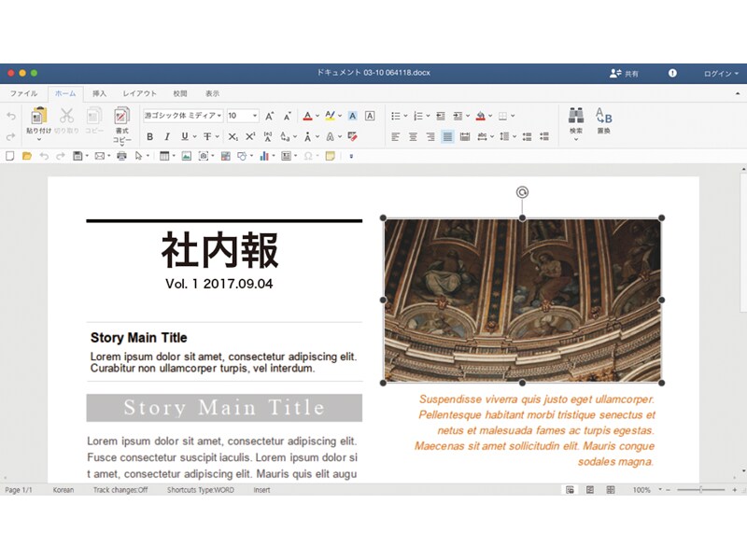The width and height of the screenshot is (747, 560).
Task: Click the Paste (貼り付け) clipboard icon
Action: (x=38, y=116)
